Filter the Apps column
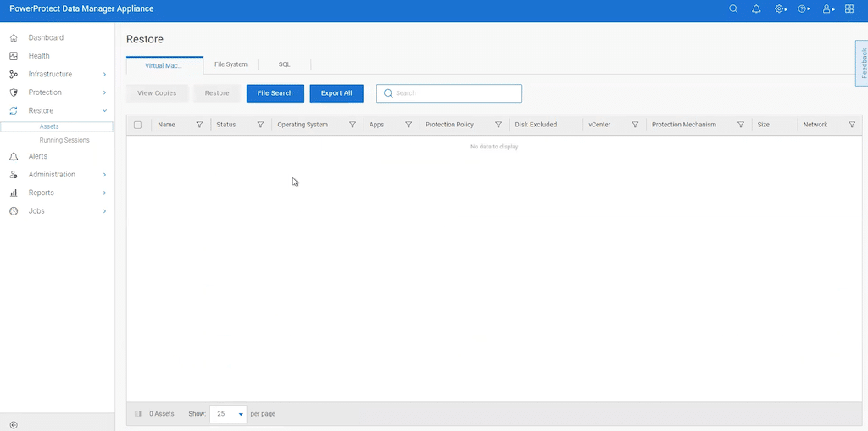This screenshot has height=431, width=868. 409,125
